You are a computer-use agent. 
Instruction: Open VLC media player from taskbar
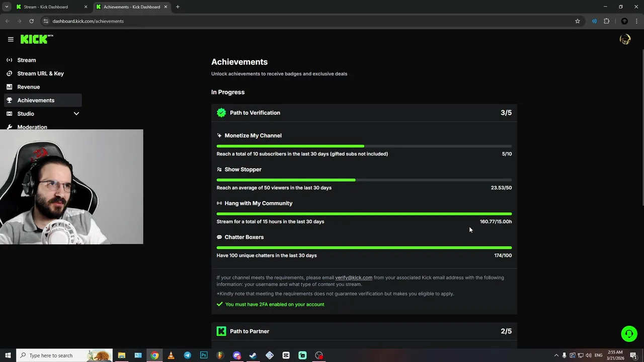pos(171,355)
